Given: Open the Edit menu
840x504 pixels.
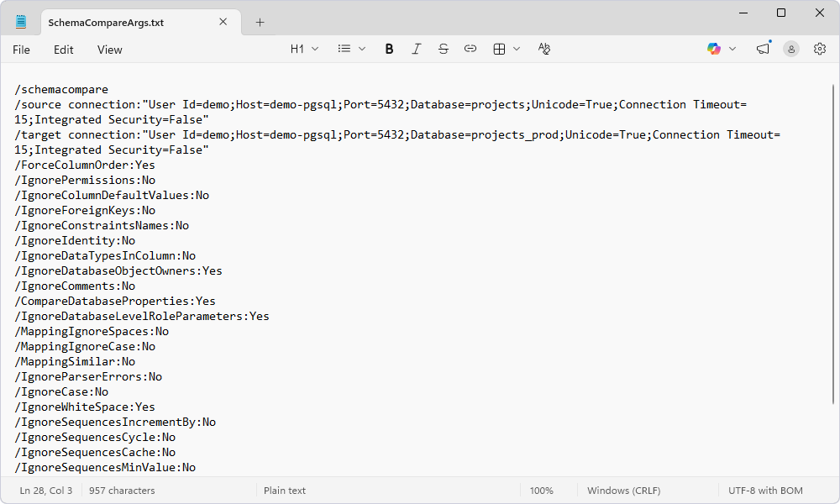Looking at the screenshot, I should point(63,50).
